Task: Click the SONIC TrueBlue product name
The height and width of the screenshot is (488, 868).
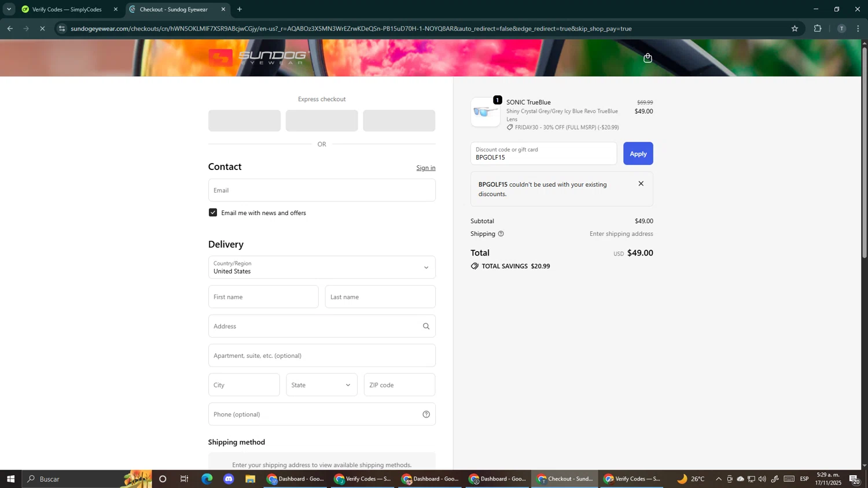Action: 528,102
